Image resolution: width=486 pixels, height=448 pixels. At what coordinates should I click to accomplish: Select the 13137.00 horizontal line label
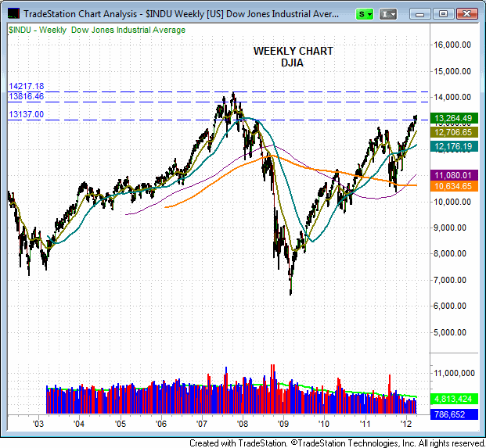[x=26, y=114]
